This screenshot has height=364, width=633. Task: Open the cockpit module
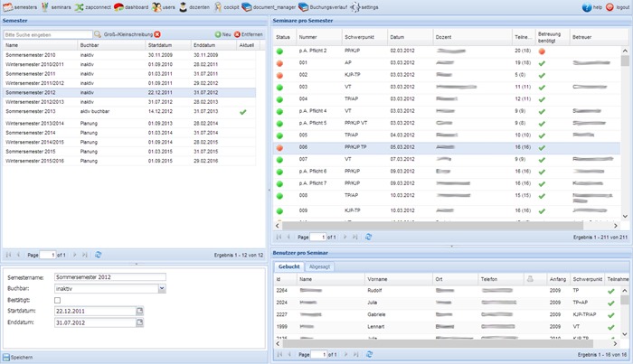click(226, 7)
